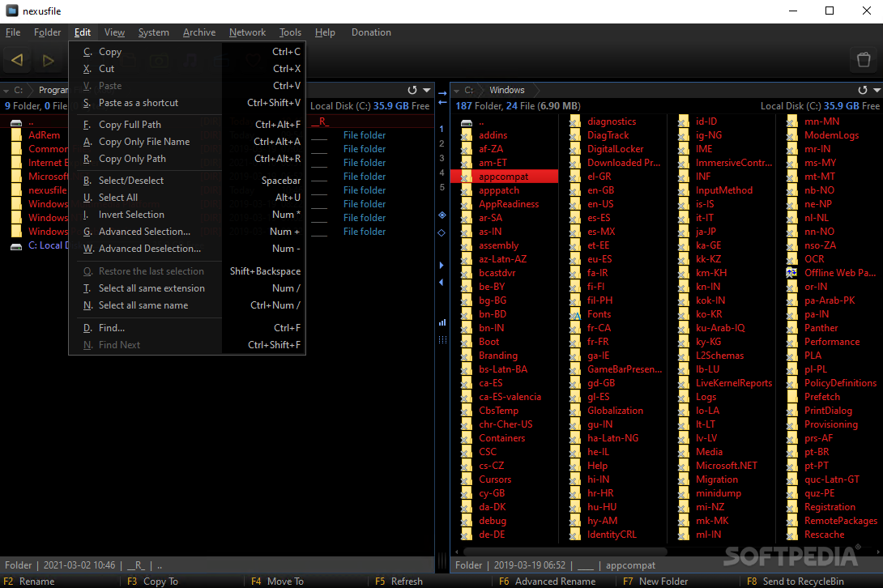Expand the right pane history dropdown arrow
This screenshot has height=588, width=883.
pos(877,90)
